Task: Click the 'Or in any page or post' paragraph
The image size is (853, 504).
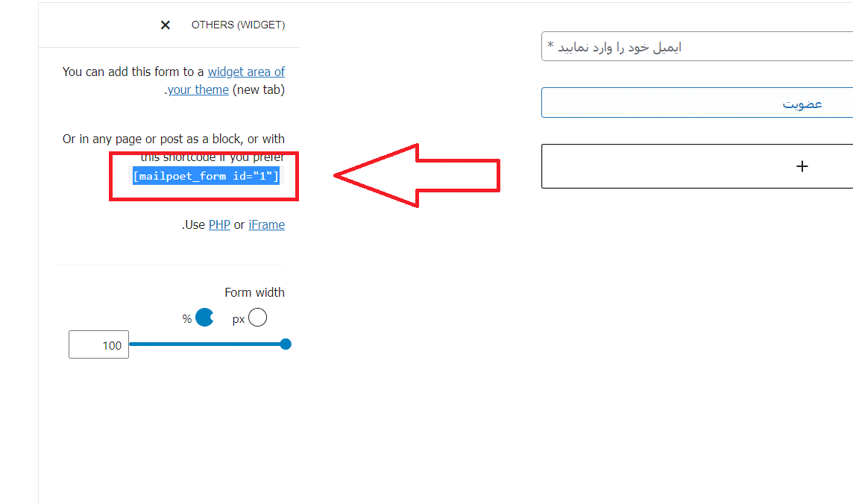Action: (174, 148)
